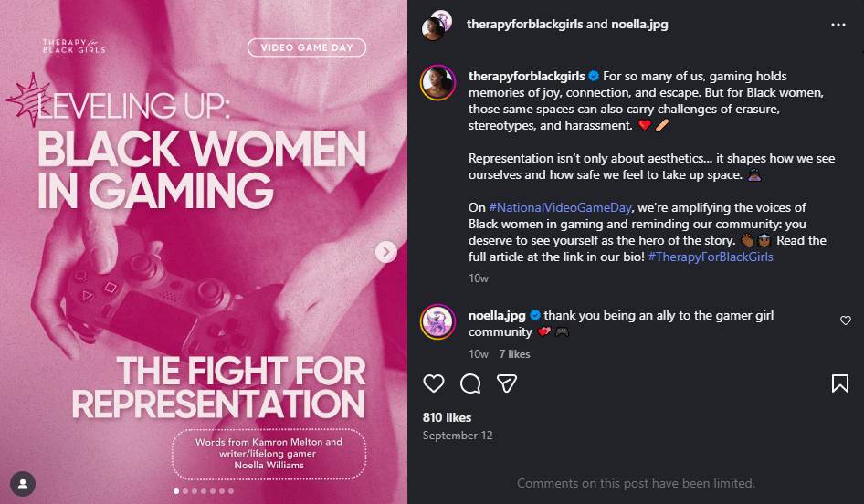
Task: View the 810 likes list
Action: 447,417
